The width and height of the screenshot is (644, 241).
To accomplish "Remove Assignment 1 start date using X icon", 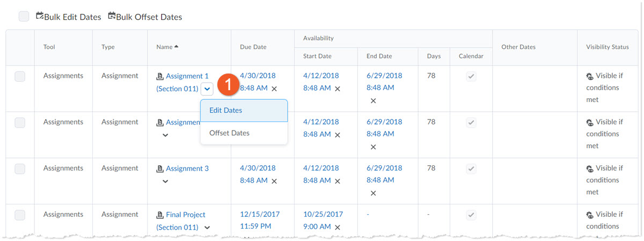I will (338, 89).
